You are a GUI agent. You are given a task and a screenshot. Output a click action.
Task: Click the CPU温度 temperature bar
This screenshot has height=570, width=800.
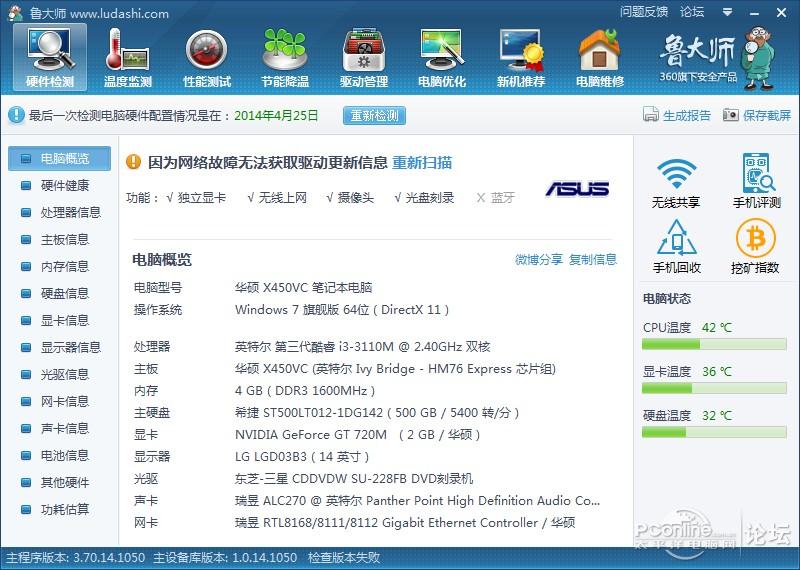[x=714, y=345]
